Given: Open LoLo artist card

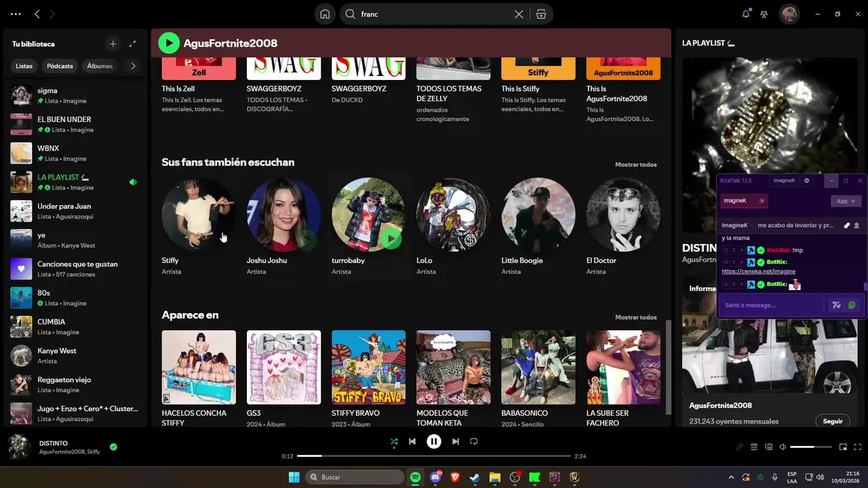Looking at the screenshot, I should (x=453, y=226).
